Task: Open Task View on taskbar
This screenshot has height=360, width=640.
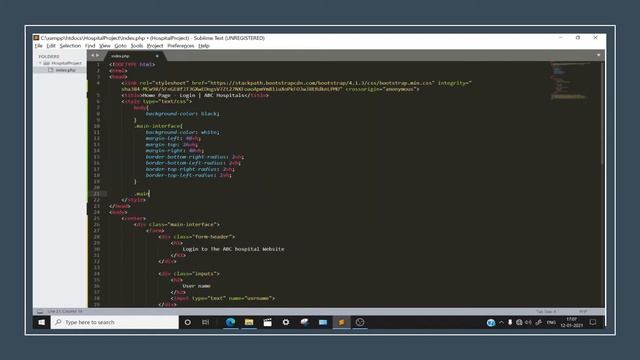Action: [x=205, y=322]
